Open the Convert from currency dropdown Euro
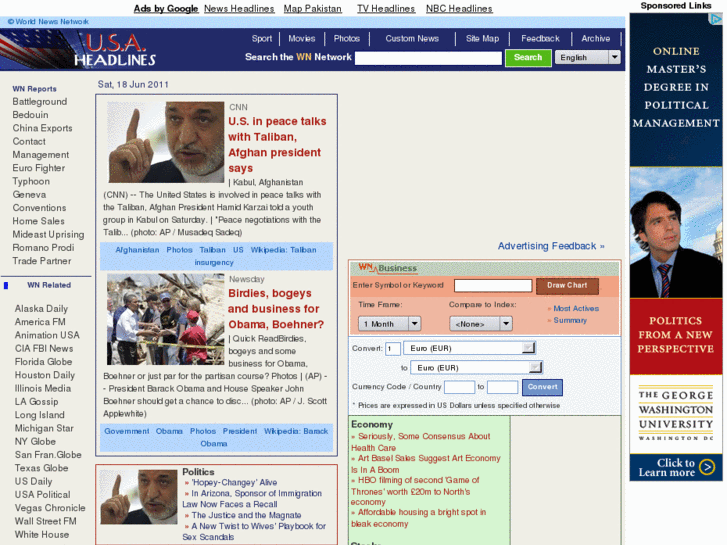The width and height of the screenshot is (727, 545). click(470, 348)
